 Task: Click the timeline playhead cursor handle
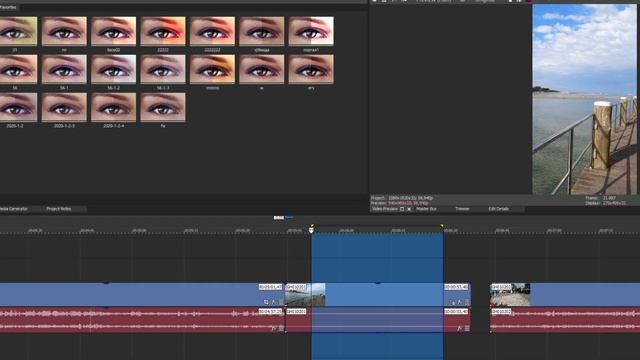pyautogui.click(x=311, y=231)
